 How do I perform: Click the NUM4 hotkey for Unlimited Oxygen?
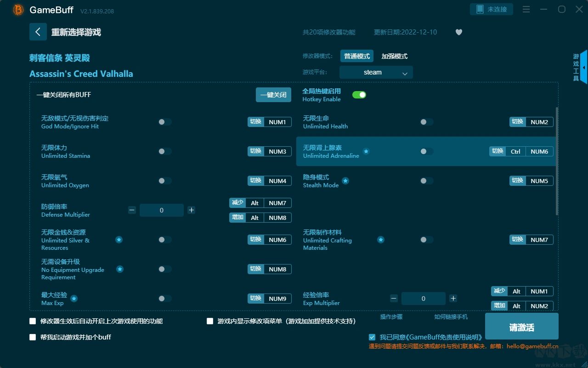[270, 181]
